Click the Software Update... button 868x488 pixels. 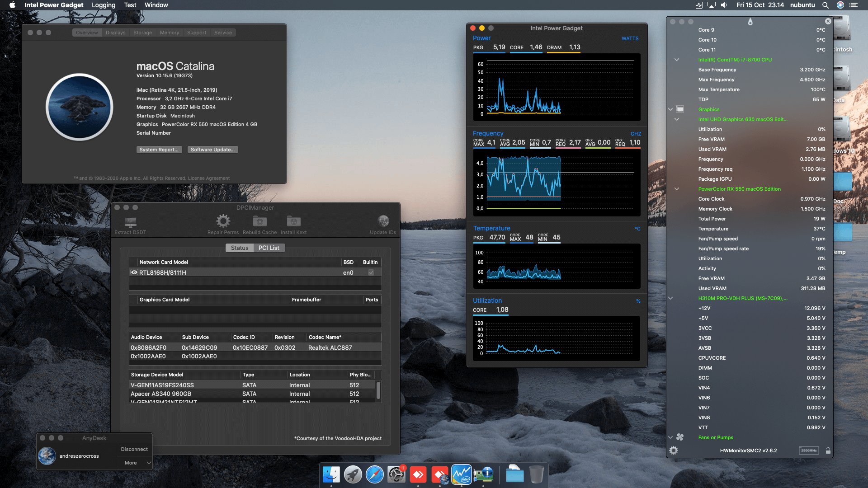pyautogui.click(x=212, y=150)
